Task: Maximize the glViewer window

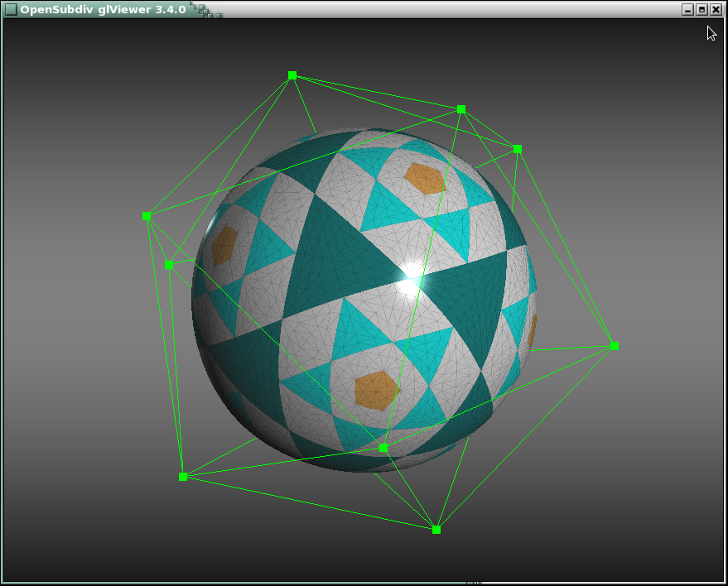Action: [701, 9]
